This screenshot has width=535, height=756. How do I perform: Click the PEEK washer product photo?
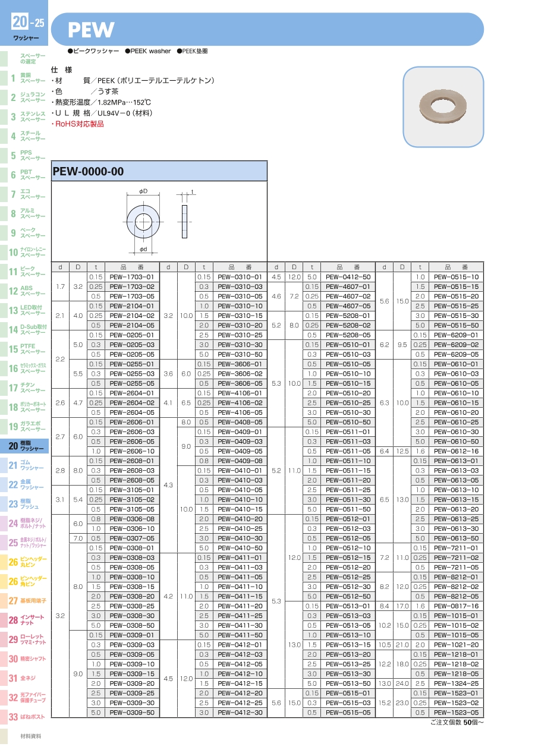coord(443,106)
